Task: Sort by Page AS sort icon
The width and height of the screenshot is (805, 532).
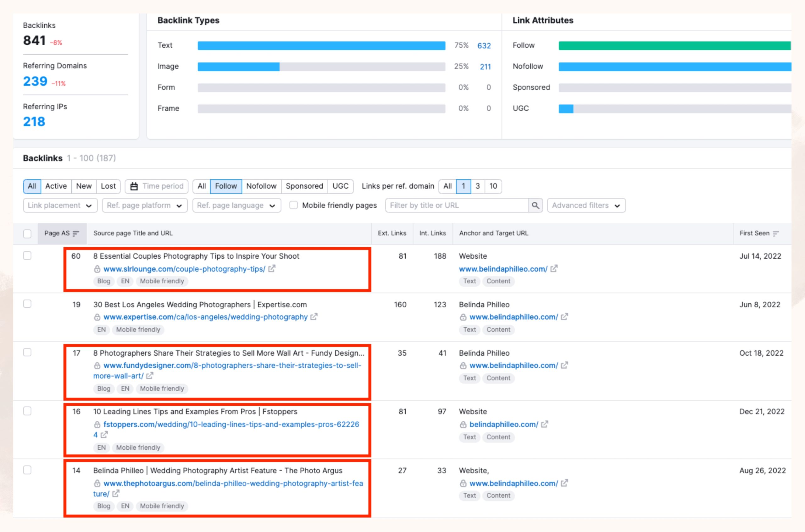Action: [76, 233]
